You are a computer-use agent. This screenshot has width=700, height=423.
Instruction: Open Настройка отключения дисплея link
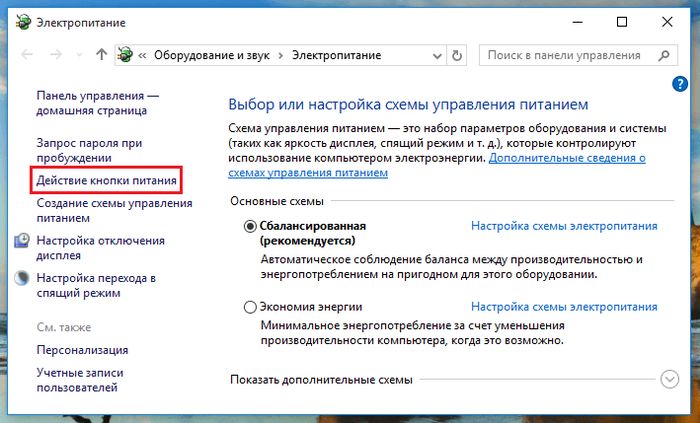100,248
